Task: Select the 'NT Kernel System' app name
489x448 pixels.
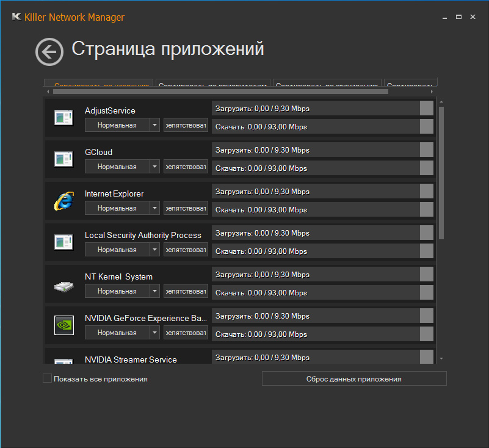Action: (119, 276)
